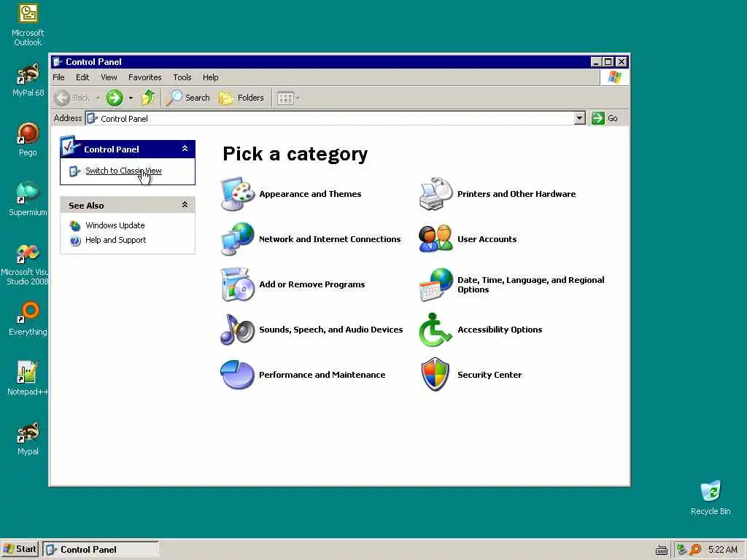
Task: Open Date, Time, Language, Regional icon
Action: click(x=436, y=284)
